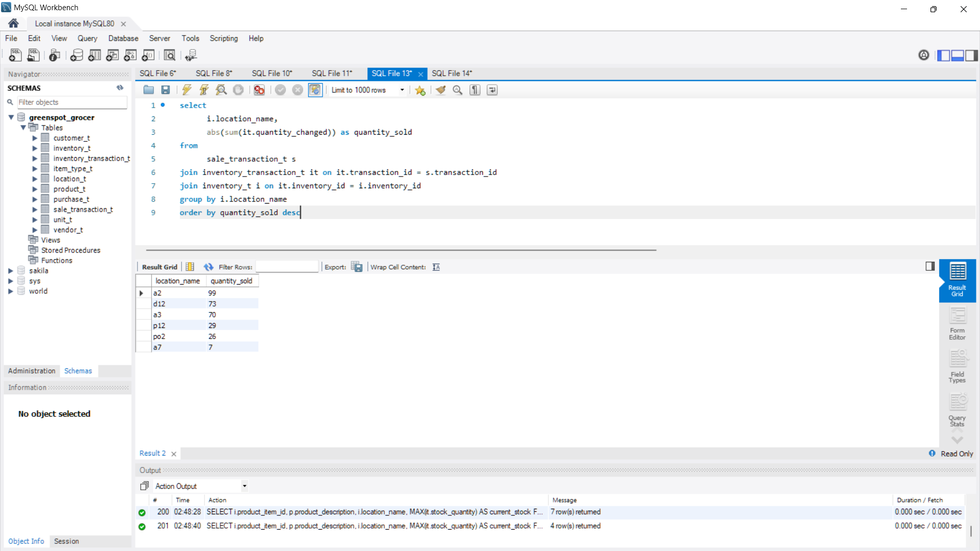Close the Result 2 tab
Screen dimensions: 980x551
174,454
